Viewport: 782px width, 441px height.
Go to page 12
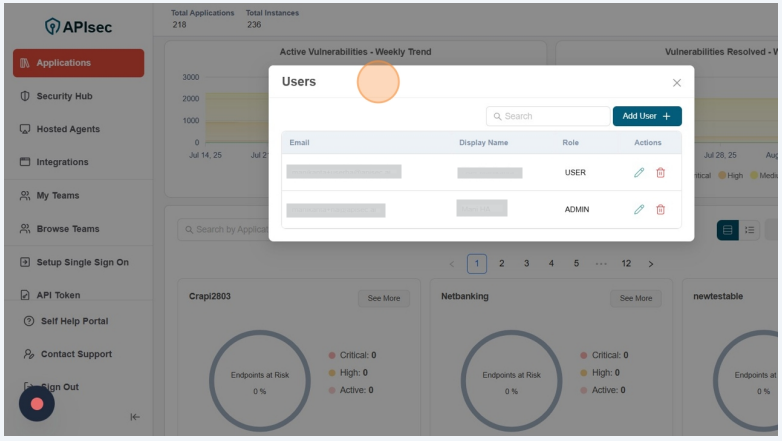pos(626,264)
